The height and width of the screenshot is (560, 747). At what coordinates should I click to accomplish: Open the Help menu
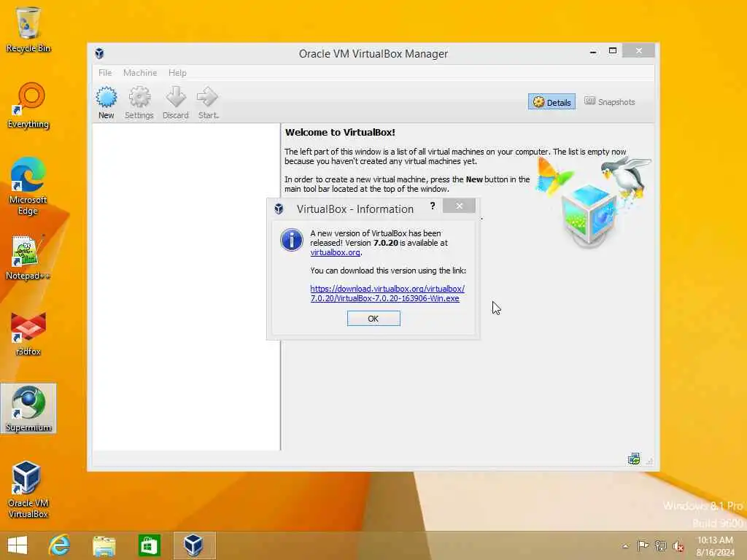click(177, 73)
